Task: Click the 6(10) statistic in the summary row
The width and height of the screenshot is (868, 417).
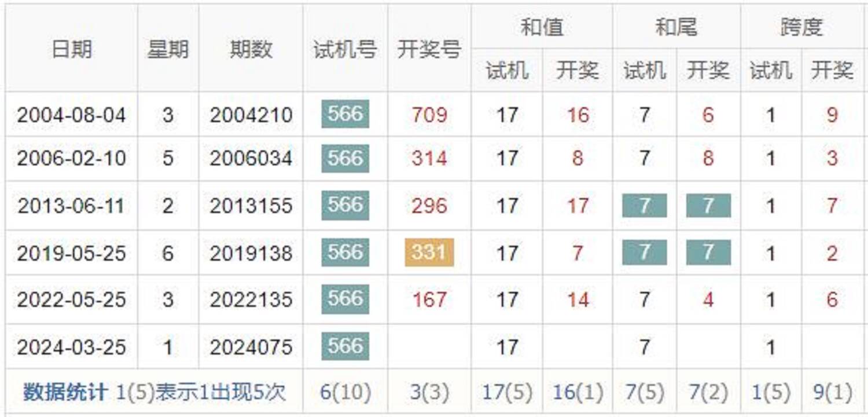Action: coord(345,392)
